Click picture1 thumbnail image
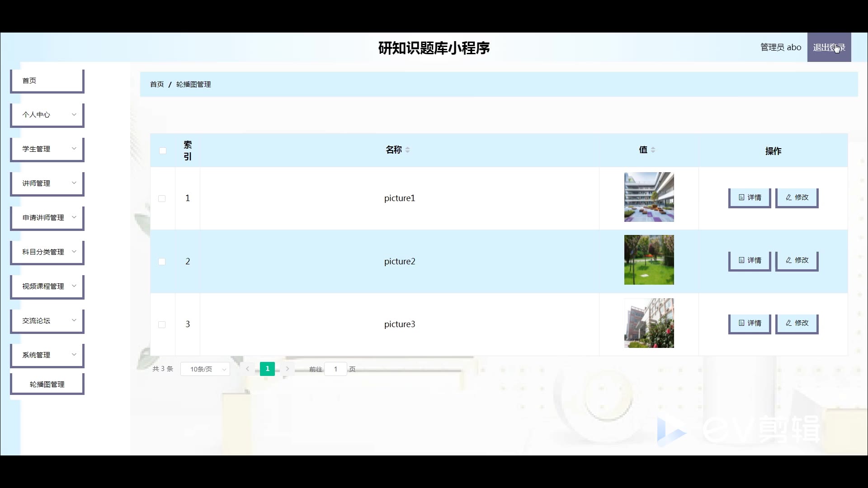The image size is (868, 488). coord(649,197)
